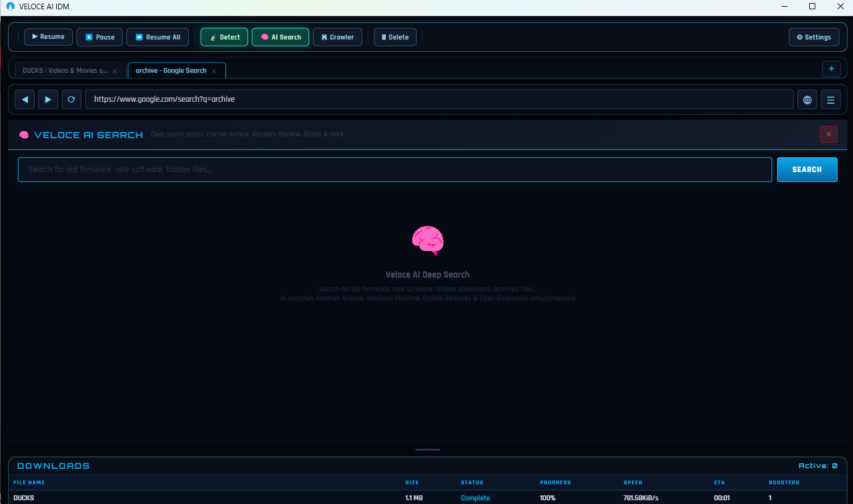853x504 pixels.
Task: Click the ETA column header
Action: click(719, 482)
